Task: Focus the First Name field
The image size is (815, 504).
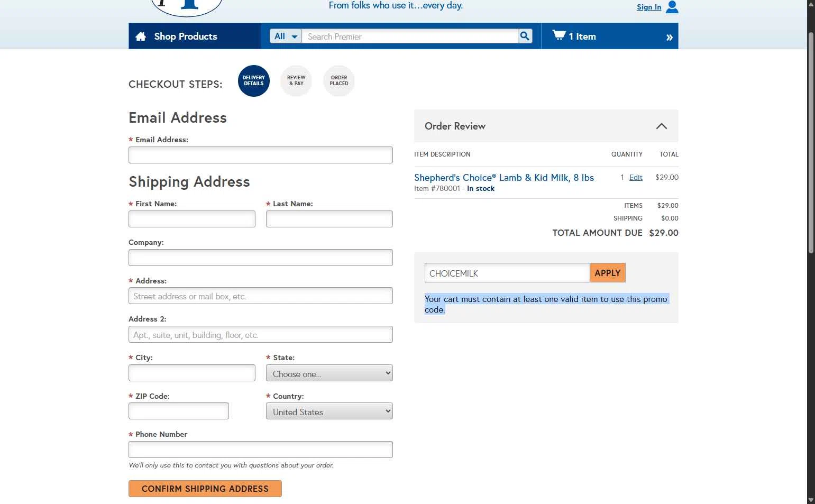Action: [x=192, y=219]
